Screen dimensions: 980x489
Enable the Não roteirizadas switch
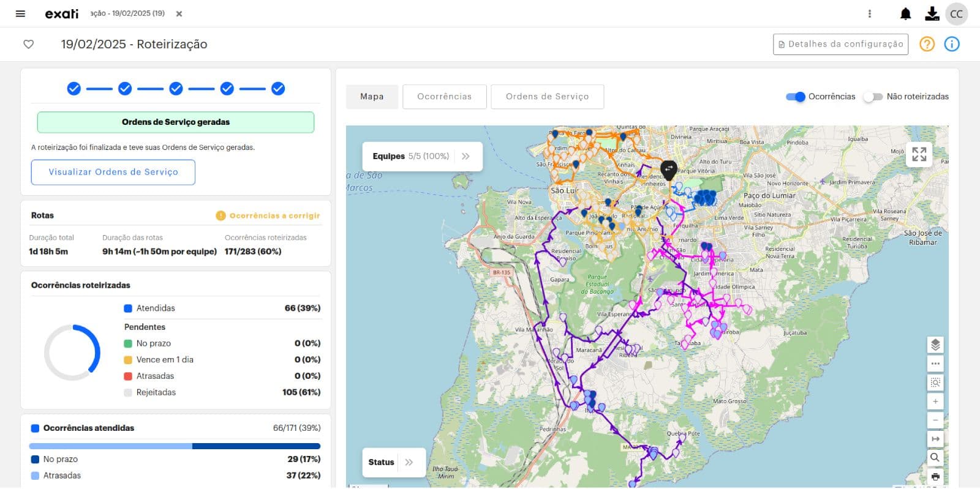click(873, 97)
